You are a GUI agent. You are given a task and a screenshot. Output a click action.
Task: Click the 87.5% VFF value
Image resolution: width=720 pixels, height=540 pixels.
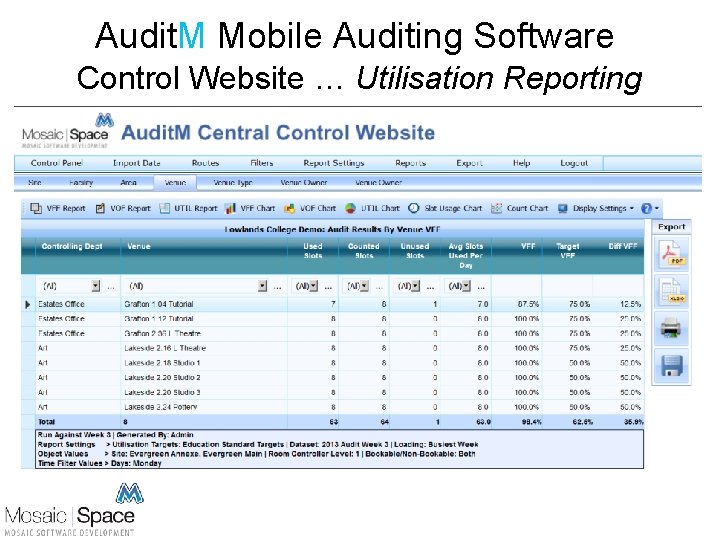click(x=528, y=304)
